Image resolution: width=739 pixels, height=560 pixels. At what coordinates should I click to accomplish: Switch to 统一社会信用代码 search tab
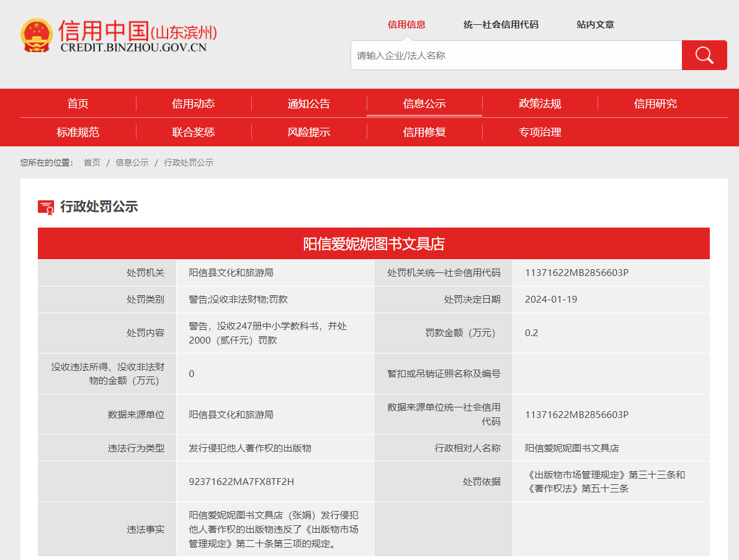pos(501,25)
